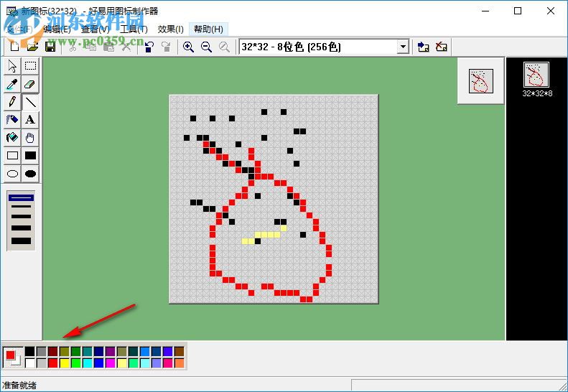Select the filled rectangle tool

point(30,155)
